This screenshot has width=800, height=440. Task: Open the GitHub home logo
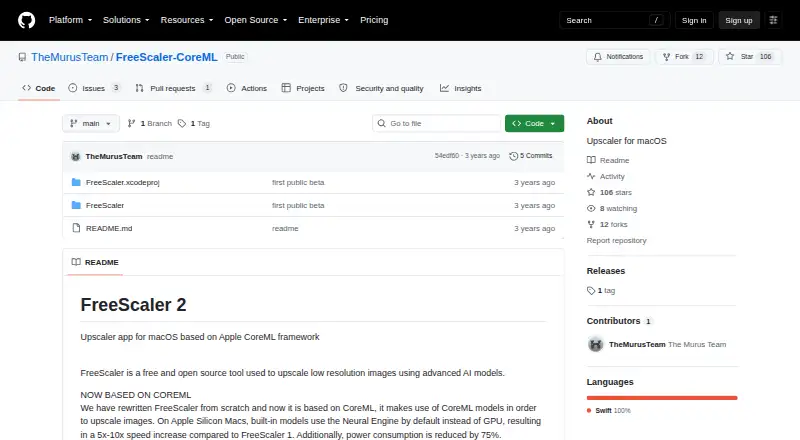tap(27, 20)
